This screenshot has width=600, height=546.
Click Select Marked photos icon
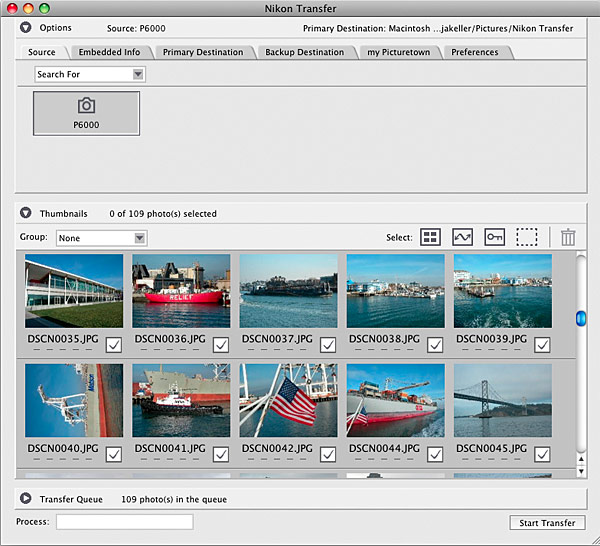pos(462,237)
